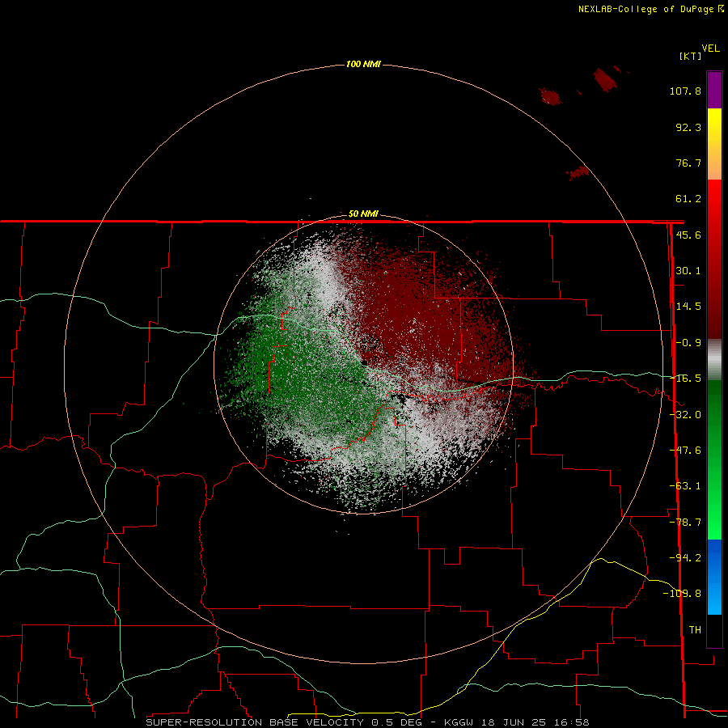Click the 30.1 value on velocity scale
This screenshot has height=728, width=728.
688,271
